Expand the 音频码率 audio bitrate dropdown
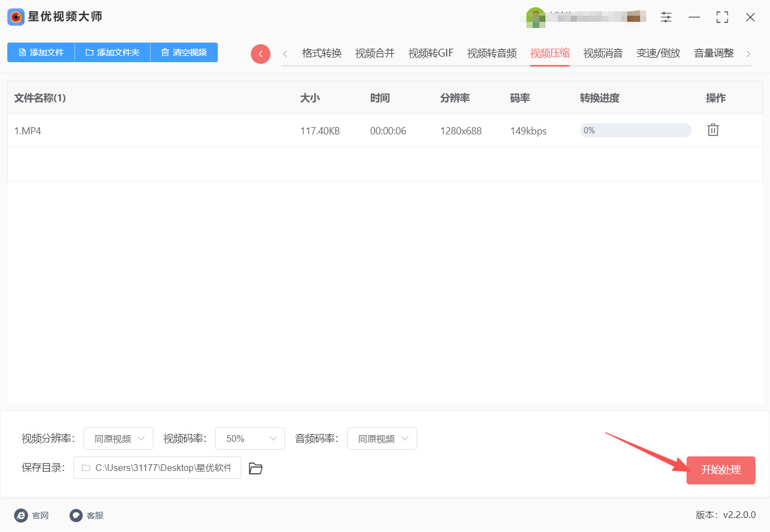The width and height of the screenshot is (770, 532). coord(382,438)
